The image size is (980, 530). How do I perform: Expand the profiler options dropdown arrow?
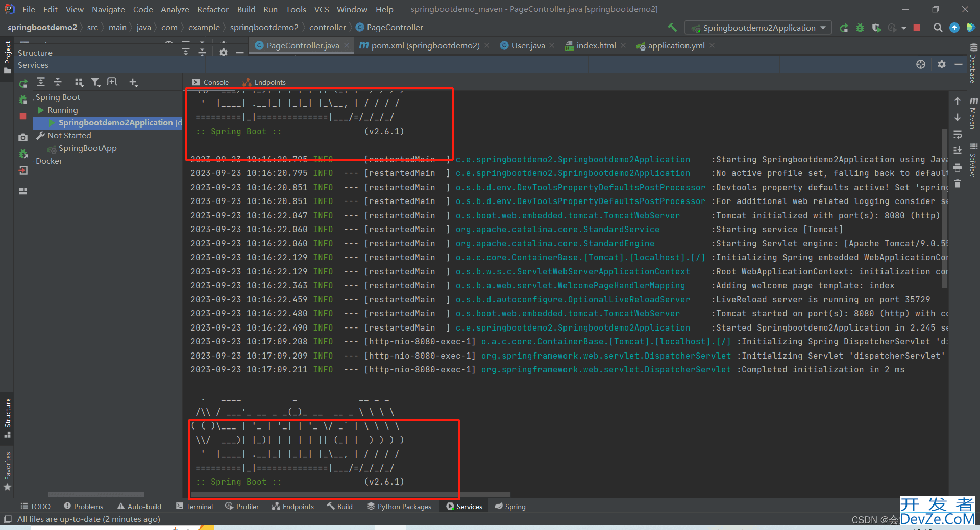point(904,28)
